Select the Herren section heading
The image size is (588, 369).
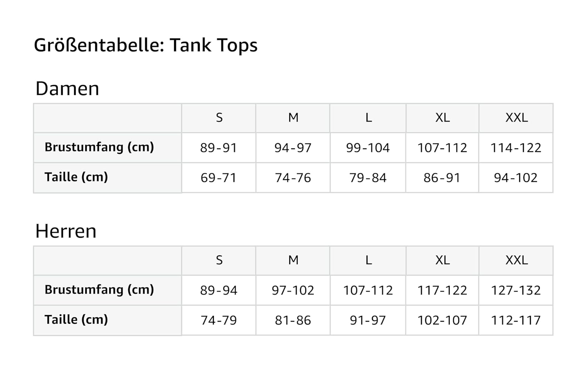pos(66,231)
